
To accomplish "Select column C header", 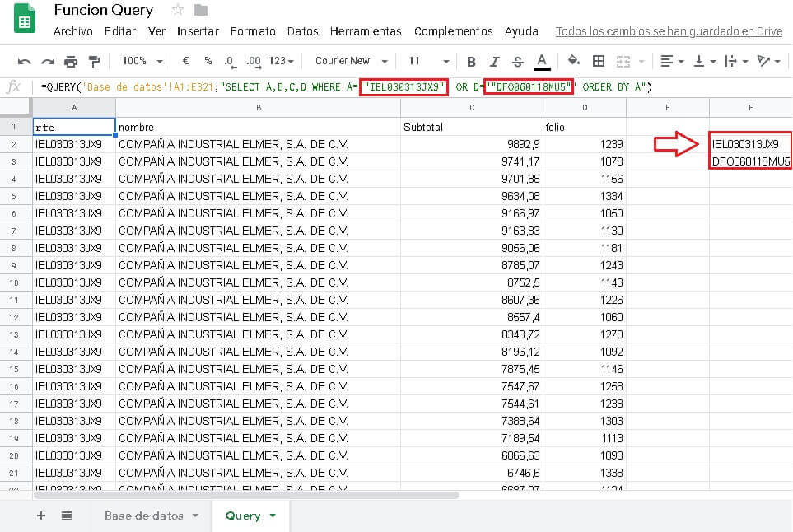I will (x=471, y=108).
